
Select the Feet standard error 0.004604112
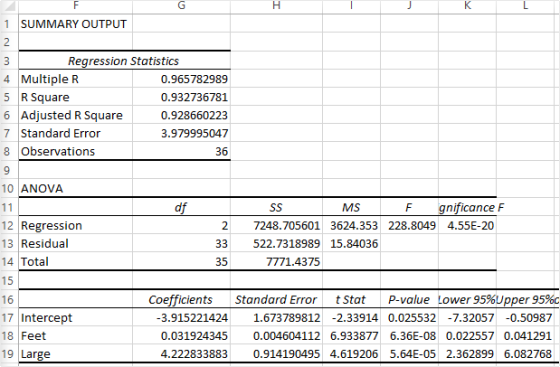pyautogui.click(x=276, y=336)
